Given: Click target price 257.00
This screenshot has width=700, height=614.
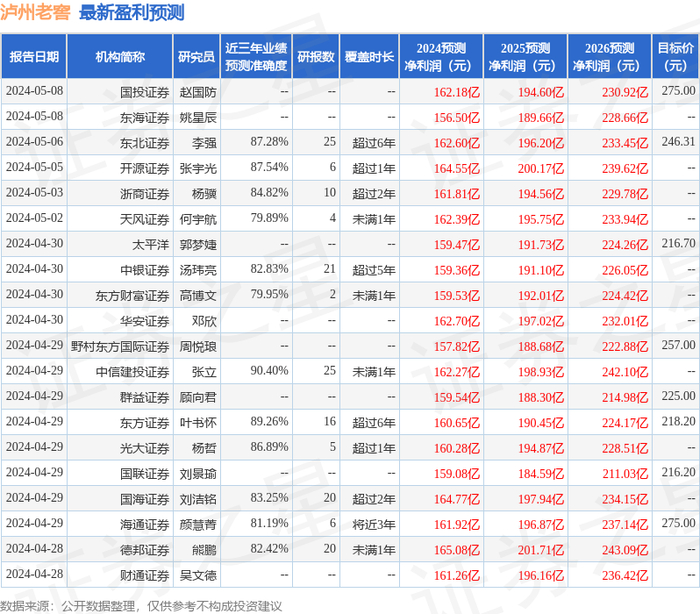Looking at the screenshot, I should tap(678, 345).
